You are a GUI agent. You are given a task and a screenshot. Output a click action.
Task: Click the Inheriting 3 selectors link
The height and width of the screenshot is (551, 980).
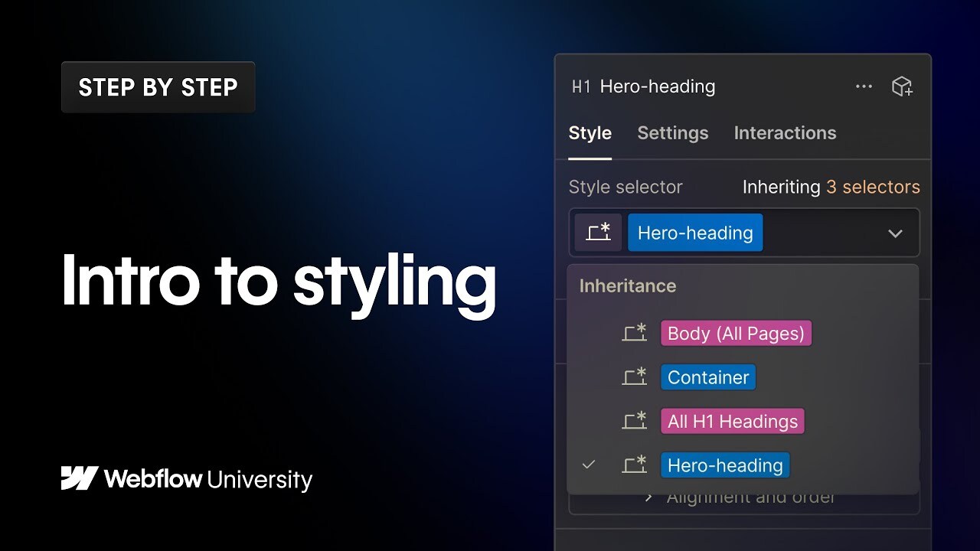[831, 187]
